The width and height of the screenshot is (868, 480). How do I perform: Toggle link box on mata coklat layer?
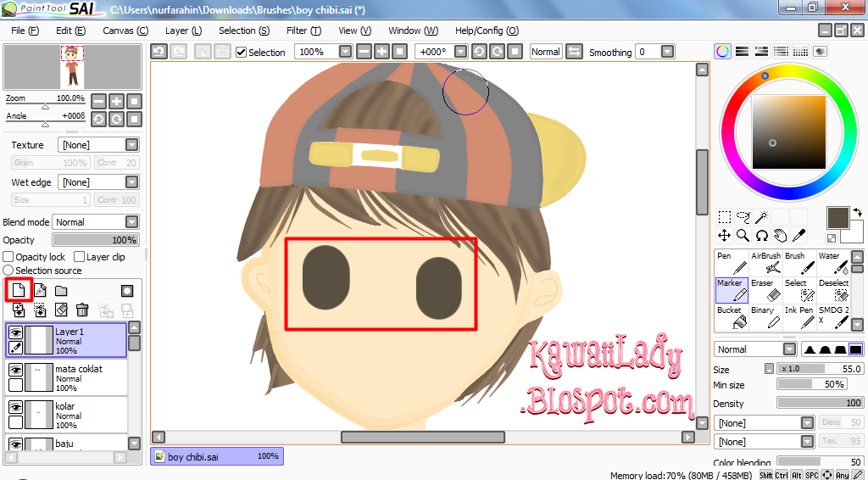(x=15, y=385)
